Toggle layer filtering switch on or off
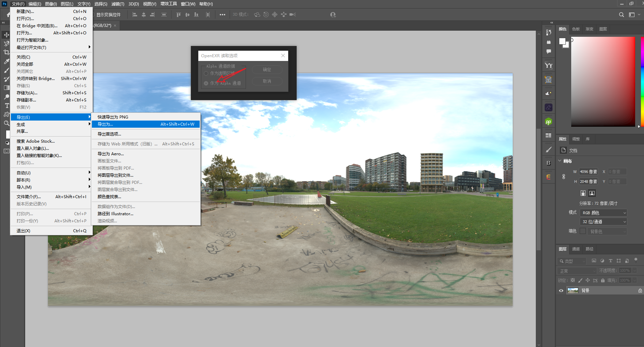644x347 pixels. click(x=635, y=260)
